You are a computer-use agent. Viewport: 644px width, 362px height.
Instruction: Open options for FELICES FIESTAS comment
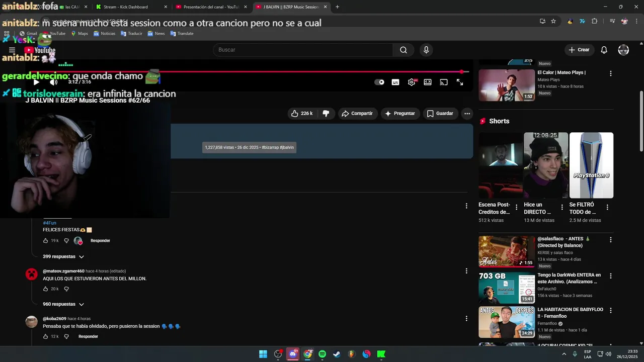[466, 206]
